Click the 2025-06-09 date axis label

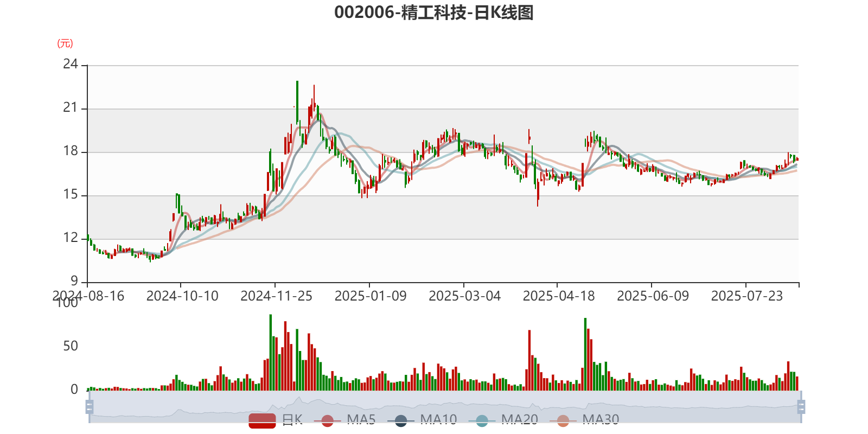[x=653, y=296]
